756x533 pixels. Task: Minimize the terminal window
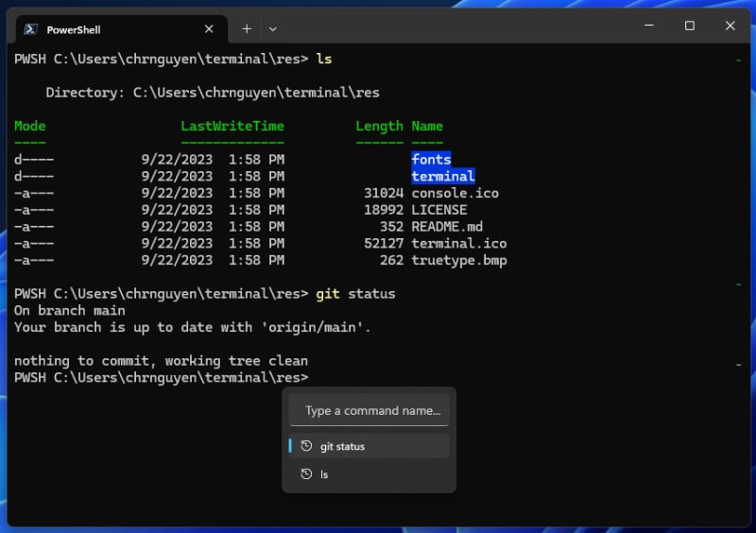coord(647,26)
